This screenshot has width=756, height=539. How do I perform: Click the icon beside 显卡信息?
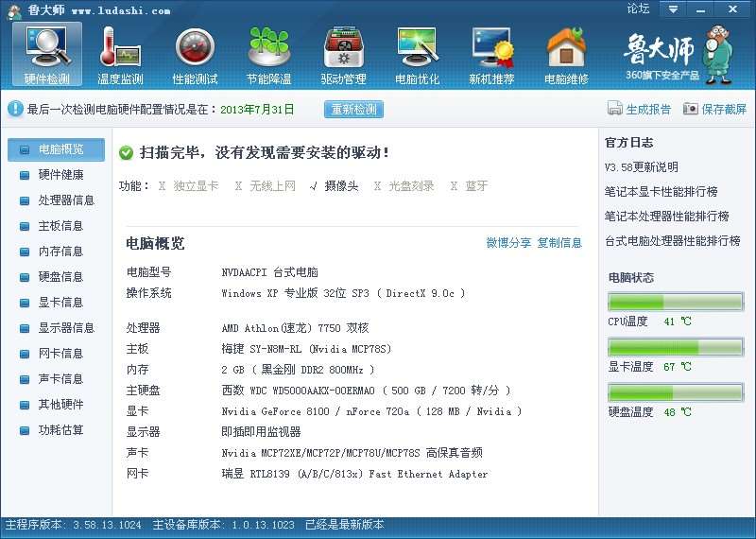pyautogui.click(x=25, y=303)
